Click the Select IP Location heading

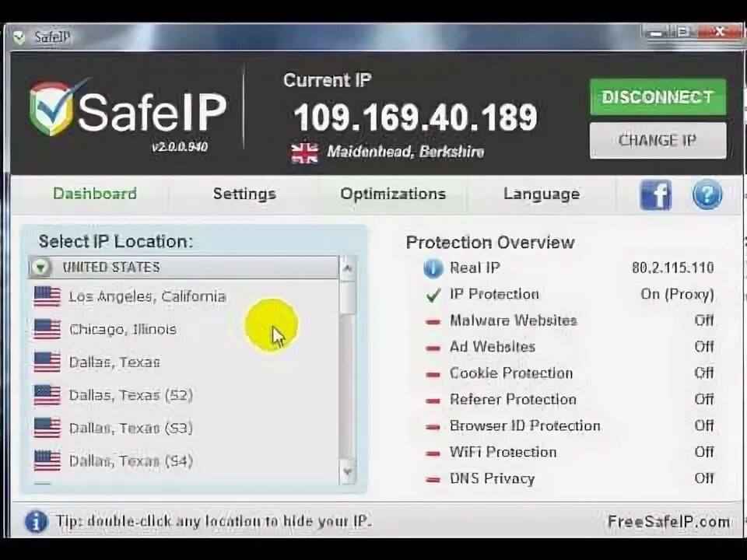click(116, 241)
